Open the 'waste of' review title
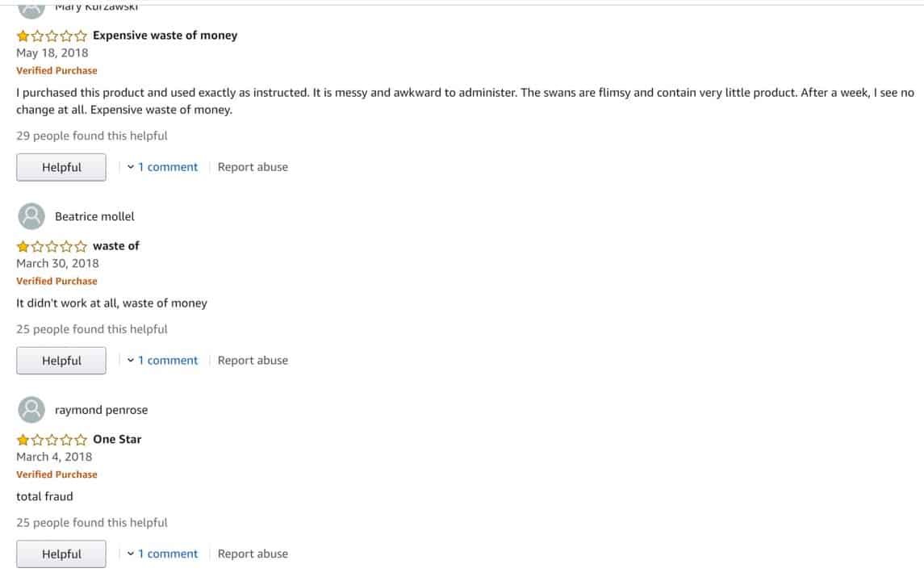The height and width of the screenshot is (581, 924). [x=116, y=246]
